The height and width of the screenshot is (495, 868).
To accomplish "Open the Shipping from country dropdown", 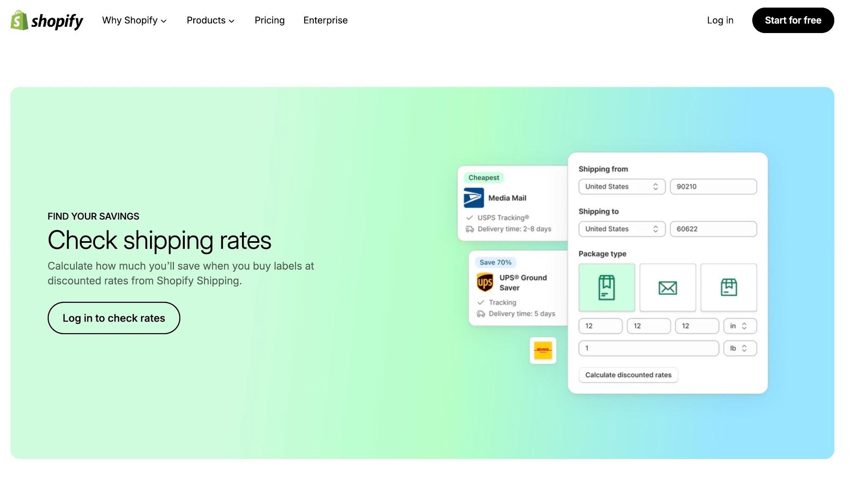I will coord(622,186).
